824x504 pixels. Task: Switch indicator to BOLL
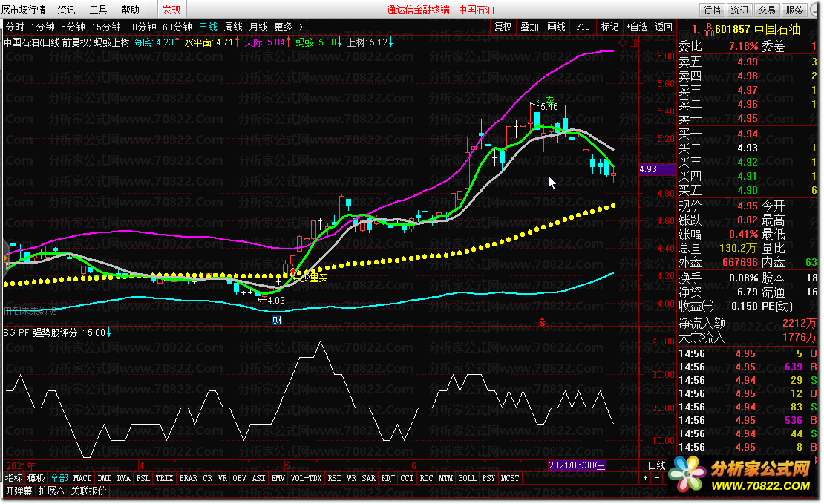[467, 478]
